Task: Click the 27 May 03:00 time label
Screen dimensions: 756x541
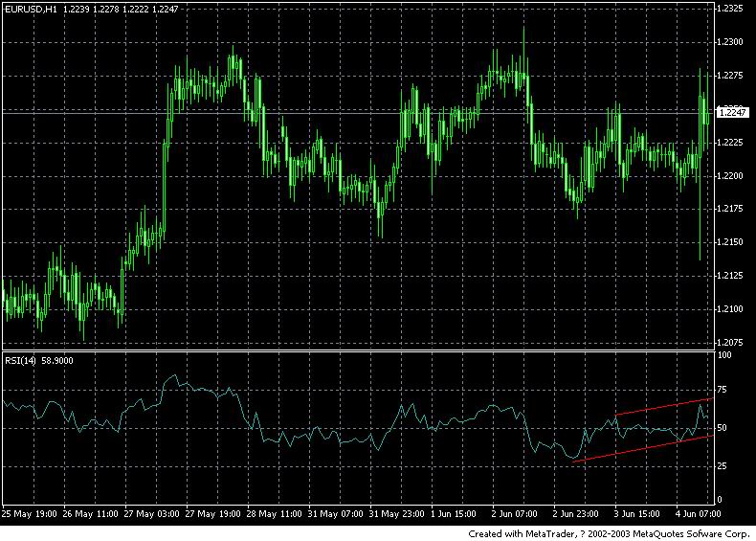Action: pyautogui.click(x=152, y=514)
